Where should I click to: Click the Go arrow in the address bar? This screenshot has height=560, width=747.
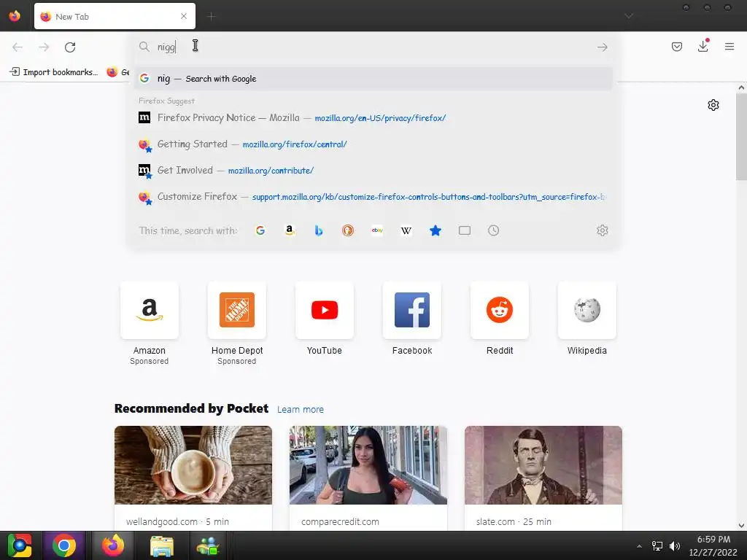coord(602,47)
